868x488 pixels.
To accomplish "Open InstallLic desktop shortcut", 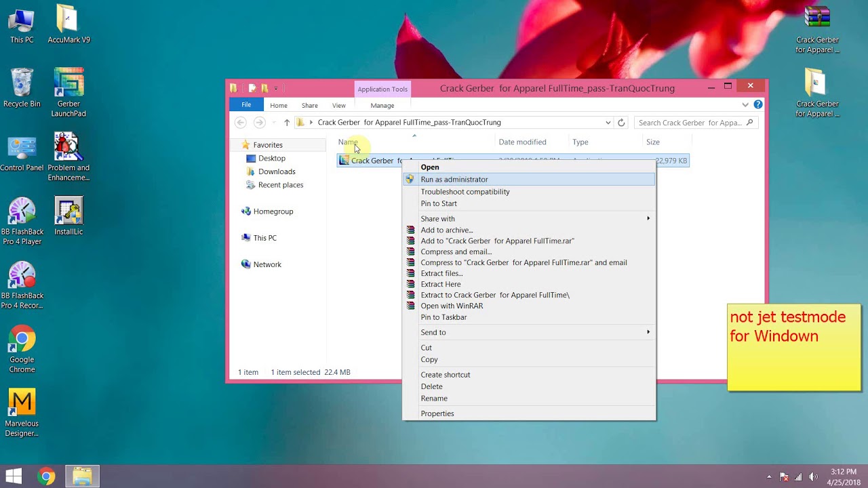I will 68,217.
